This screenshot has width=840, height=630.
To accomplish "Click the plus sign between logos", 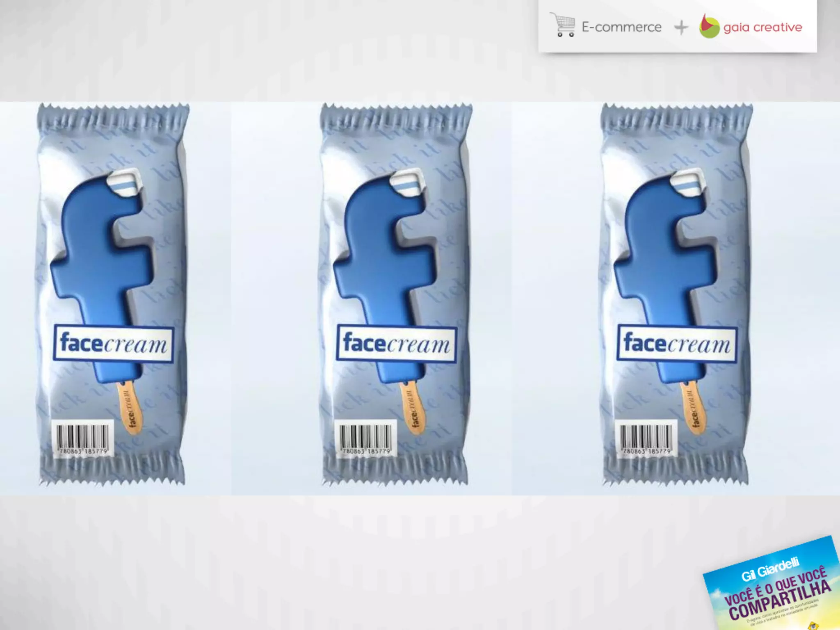I will (x=681, y=27).
